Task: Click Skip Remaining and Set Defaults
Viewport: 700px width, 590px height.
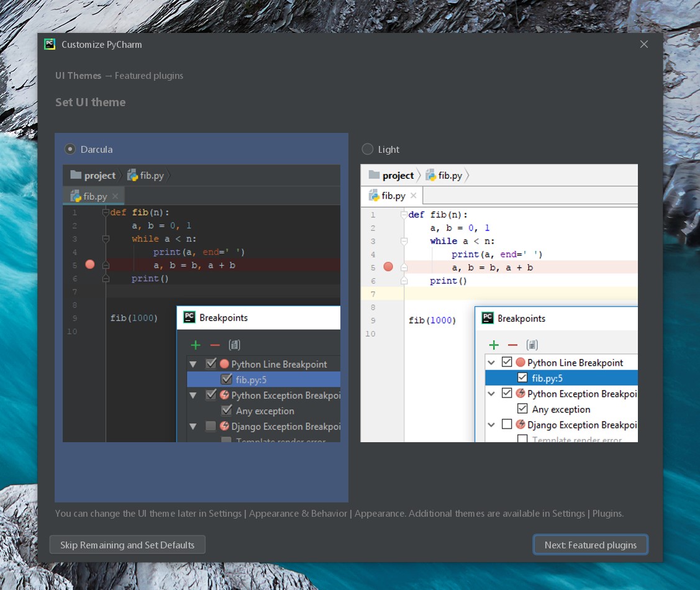Action: 127,544
